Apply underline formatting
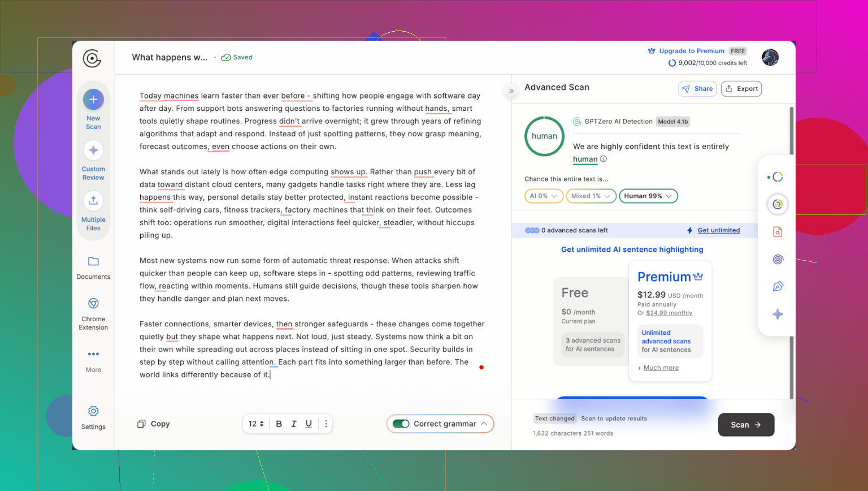 [309, 424]
